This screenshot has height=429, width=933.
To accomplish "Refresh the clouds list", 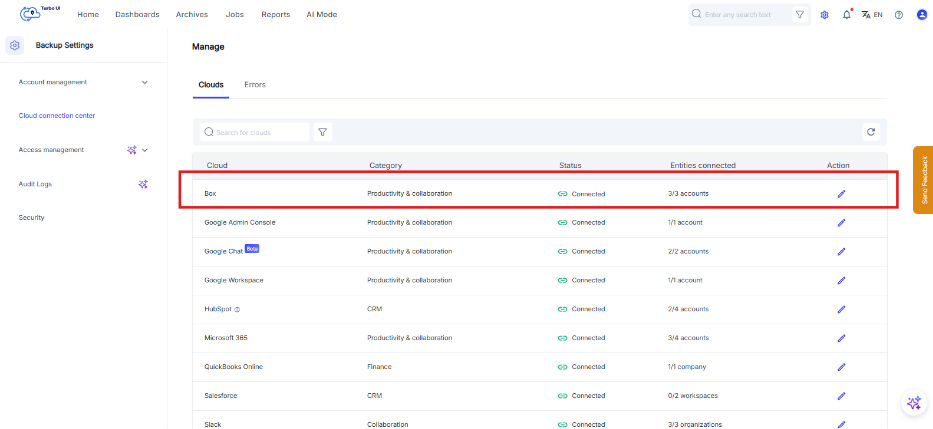I will point(871,132).
